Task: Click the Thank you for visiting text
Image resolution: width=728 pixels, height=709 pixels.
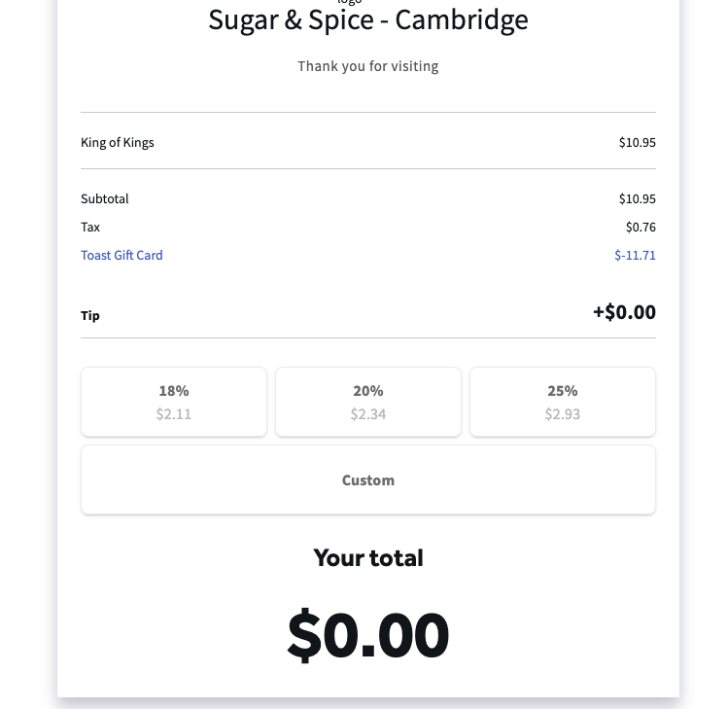Action: [x=368, y=66]
